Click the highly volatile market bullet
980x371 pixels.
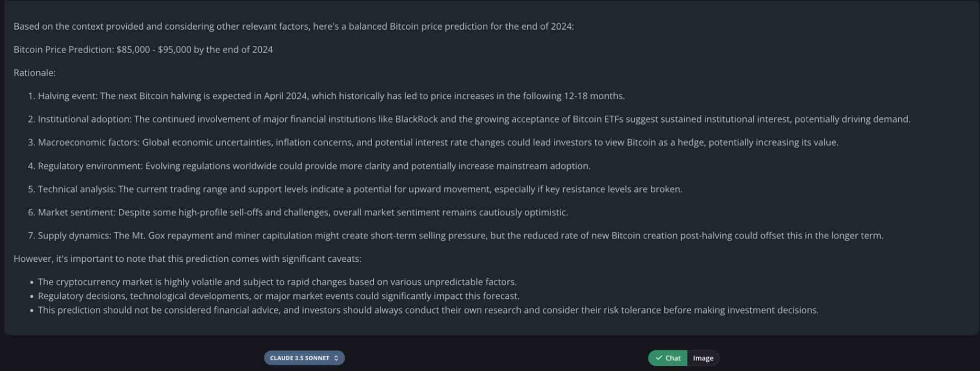tap(277, 282)
